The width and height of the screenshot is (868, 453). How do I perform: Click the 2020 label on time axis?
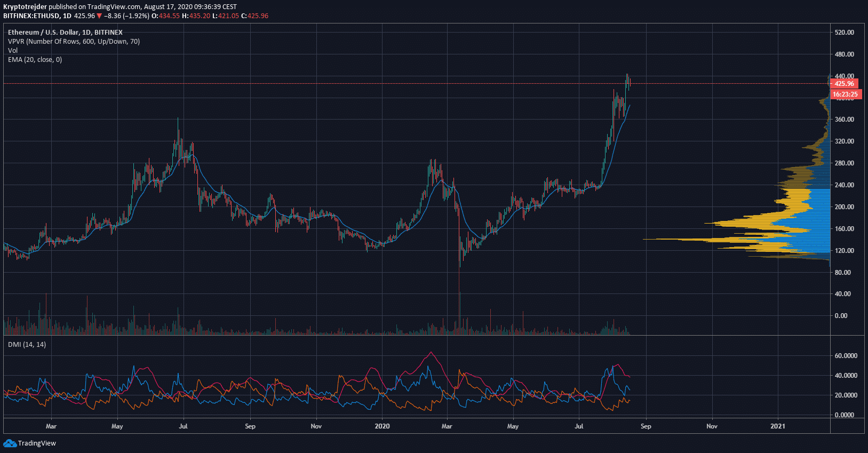pos(382,426)
